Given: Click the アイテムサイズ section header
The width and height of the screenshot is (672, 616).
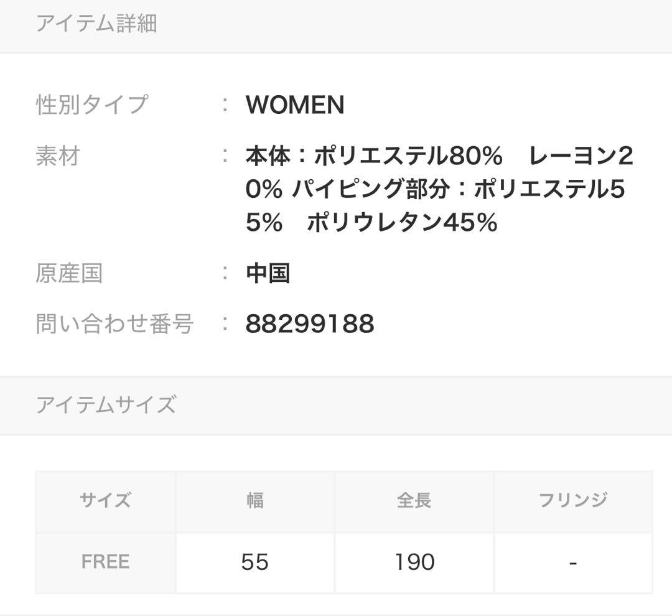Looking at the screenshot, I should click(x=106, y=405).
